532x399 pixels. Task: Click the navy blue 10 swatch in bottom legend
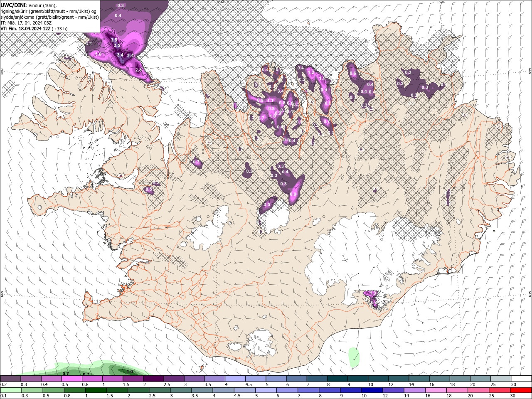372,390
